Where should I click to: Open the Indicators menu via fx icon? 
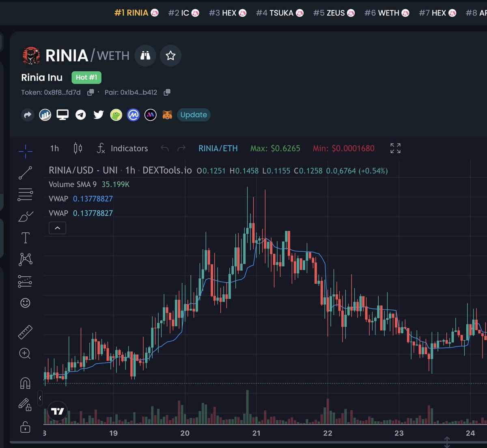point(101,148)
